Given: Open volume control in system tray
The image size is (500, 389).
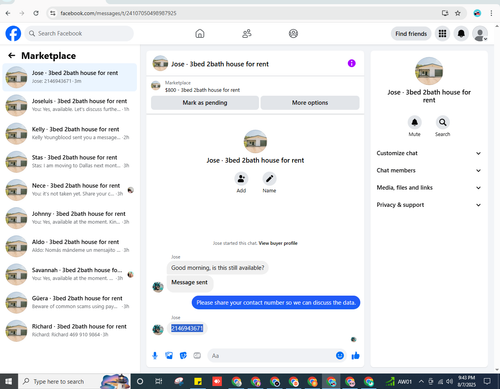Looking at the screenshot, I should 450,381.
